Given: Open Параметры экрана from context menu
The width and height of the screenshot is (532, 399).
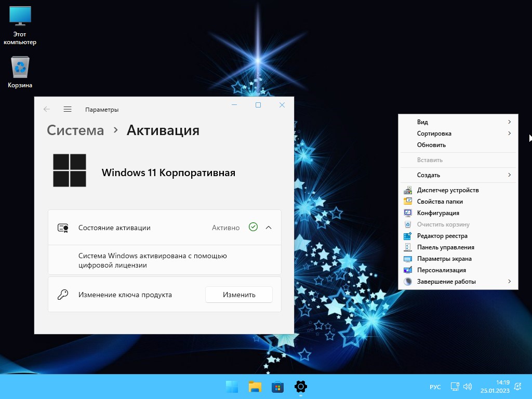Looking at the screenshot, I should (x=458, y=259).
